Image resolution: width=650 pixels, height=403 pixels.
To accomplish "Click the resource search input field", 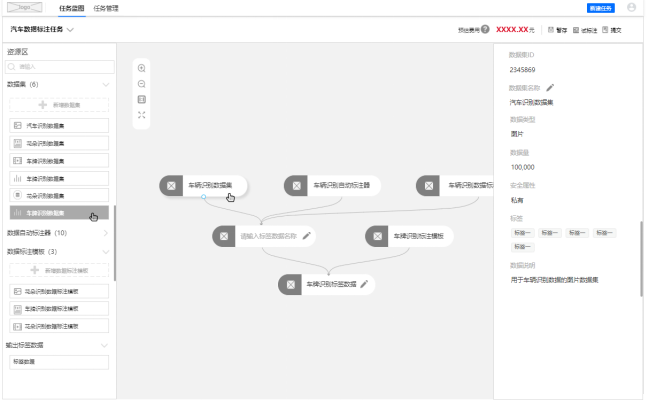I will click(58, 66).
